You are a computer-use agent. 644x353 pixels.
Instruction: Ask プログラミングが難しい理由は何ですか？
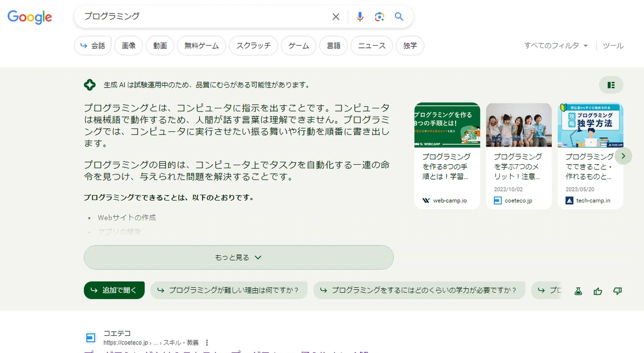click(229, 290)
